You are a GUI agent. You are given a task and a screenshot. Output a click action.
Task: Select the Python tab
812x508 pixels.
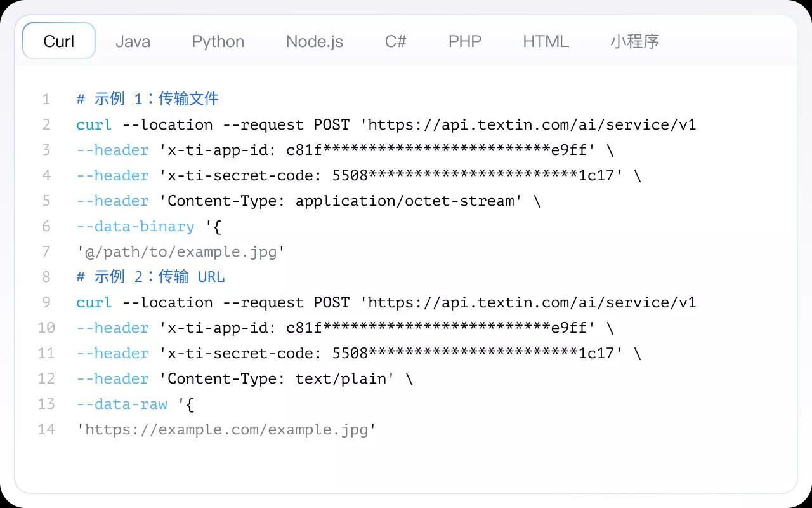pyautogui.click(x=218, y=41)
